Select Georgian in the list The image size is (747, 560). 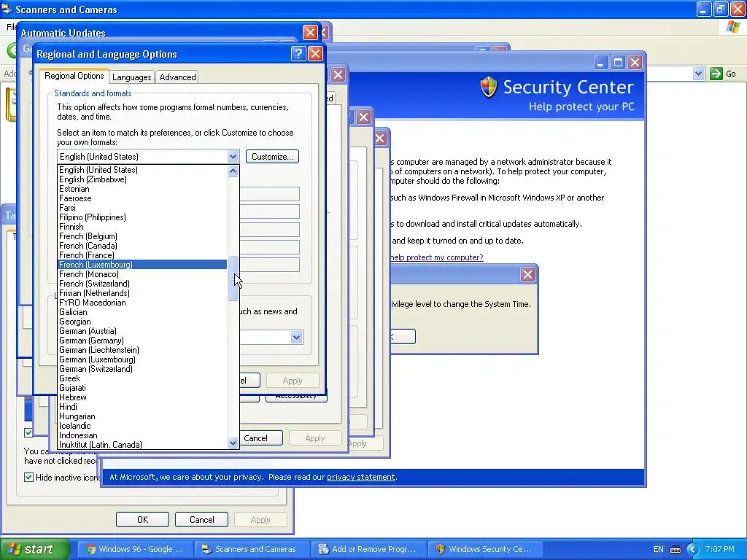click(x=142, y=322)
